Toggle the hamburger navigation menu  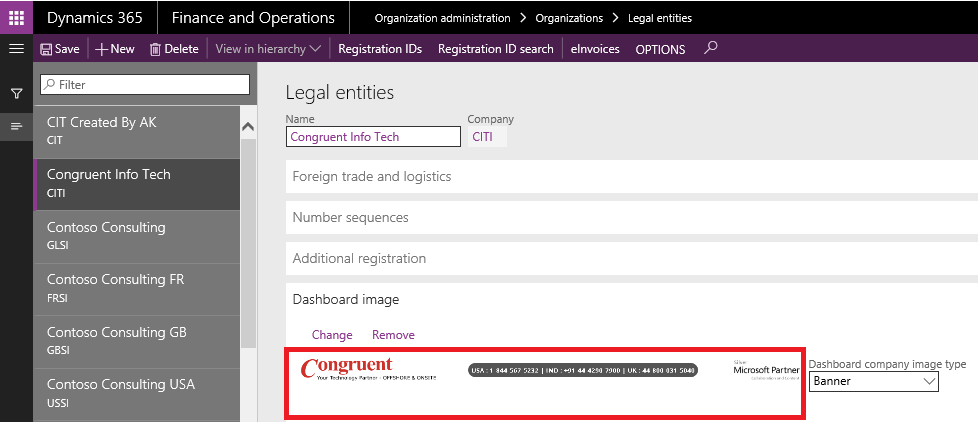pos(16,49)
